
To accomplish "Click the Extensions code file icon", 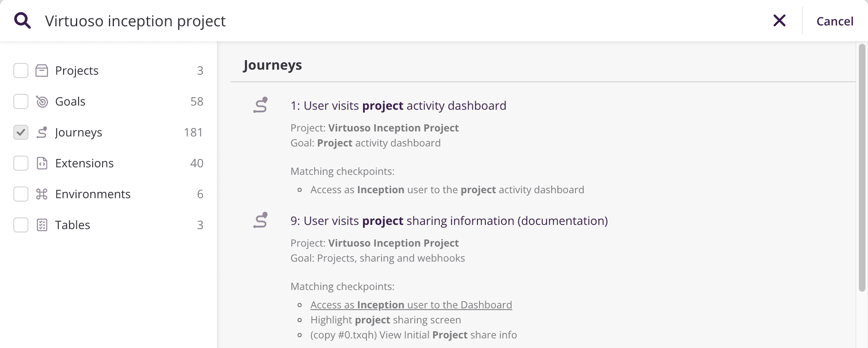I will click(x=42, y=163).
